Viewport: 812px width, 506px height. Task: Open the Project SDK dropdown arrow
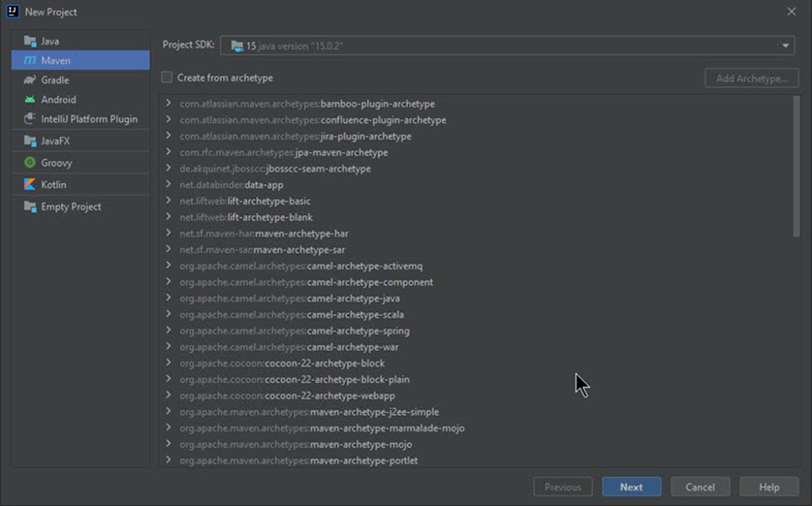786,46
